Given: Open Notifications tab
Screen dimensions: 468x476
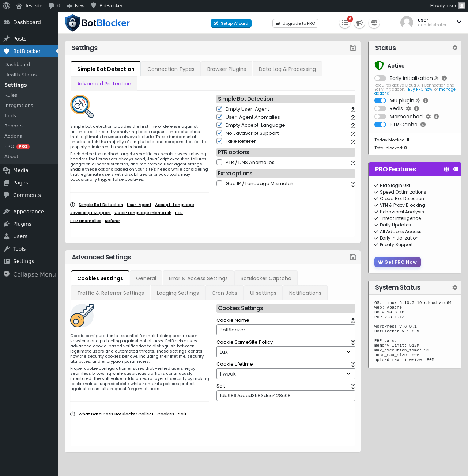Looking at the screenshot, I should [x=305, y=293].
